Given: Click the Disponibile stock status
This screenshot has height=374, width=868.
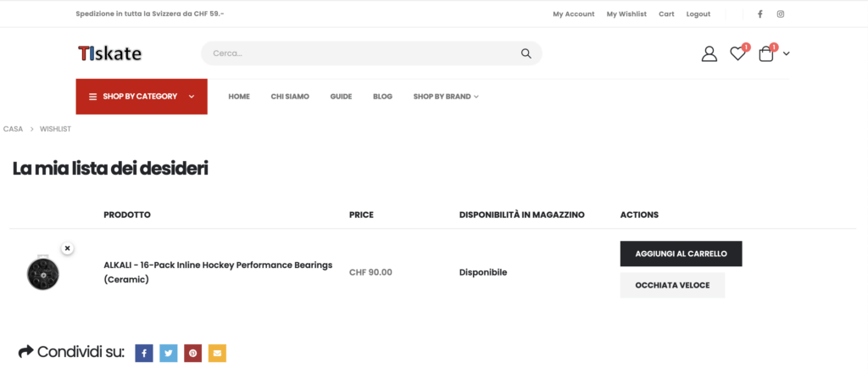Looking at the screenshot, I should coord(482,272).
